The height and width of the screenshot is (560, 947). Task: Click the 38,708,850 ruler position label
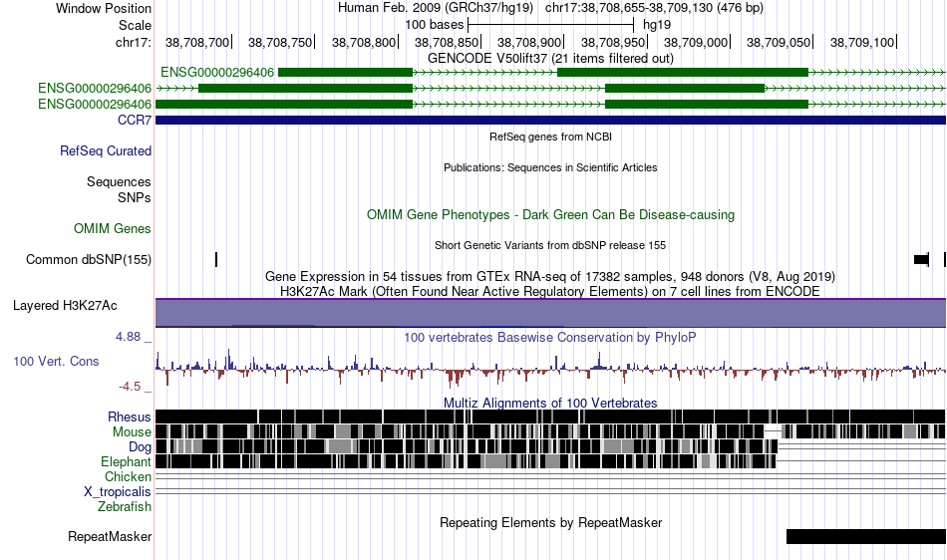coord(447,42)
